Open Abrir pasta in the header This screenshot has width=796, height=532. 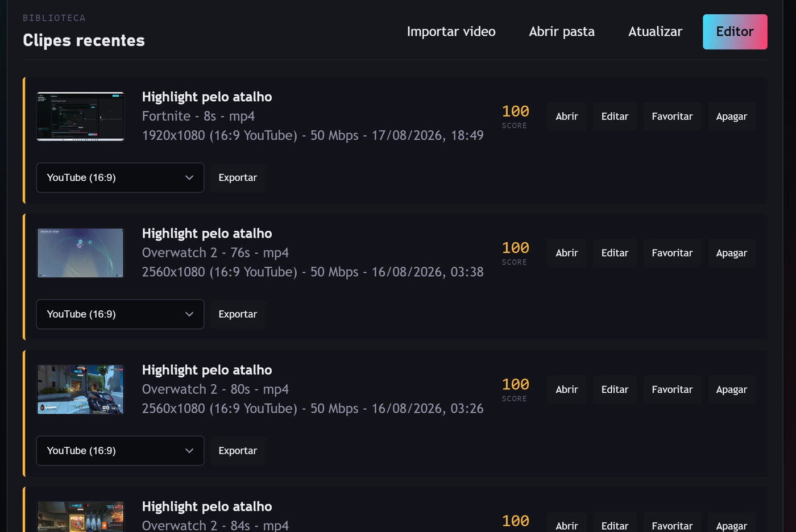pyautogui.click(x=562, y=32)
